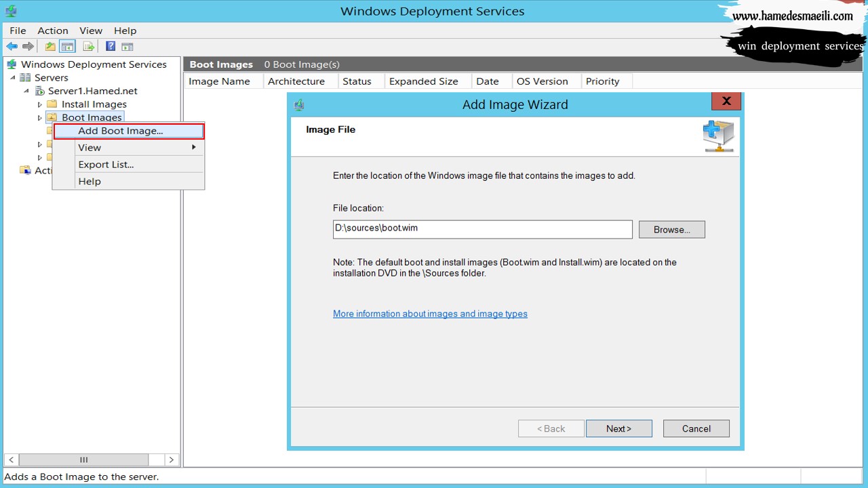Click the Next > button
This screenshot has width=868, height=488.
[619, 428]
